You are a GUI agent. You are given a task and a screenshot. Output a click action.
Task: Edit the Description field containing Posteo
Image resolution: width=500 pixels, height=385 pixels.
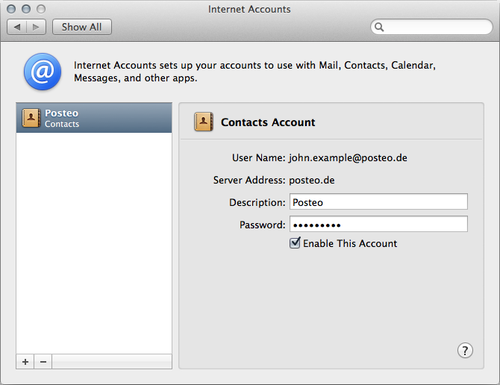(x=378, y=202)
